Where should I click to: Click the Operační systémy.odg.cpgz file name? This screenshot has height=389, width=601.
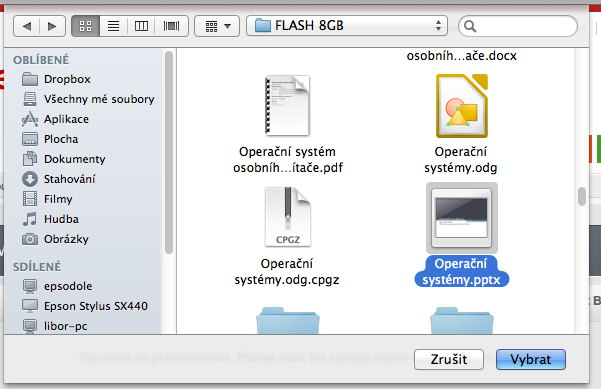287,272
